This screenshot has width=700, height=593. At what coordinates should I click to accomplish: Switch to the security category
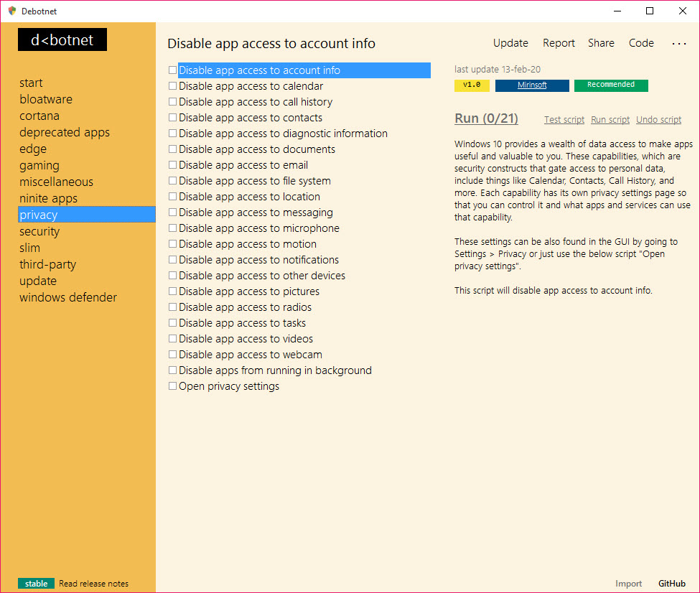[39, 231]
